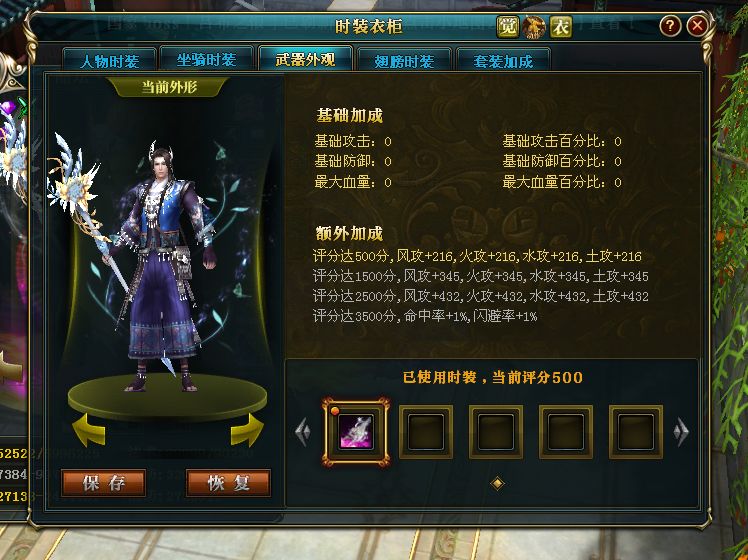
Task: Click the 恢复 restore button
Action: point(229,483)
